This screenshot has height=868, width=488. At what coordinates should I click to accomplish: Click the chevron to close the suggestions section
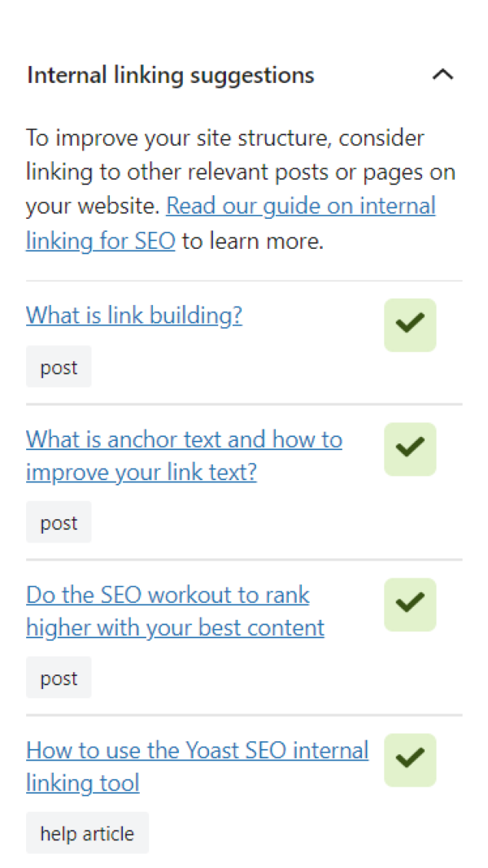coord(442,74)
